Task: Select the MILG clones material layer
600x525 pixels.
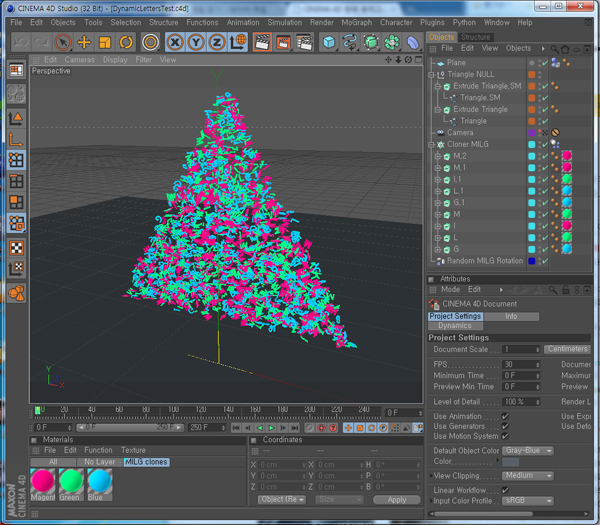Action: [x=146, y=462]
